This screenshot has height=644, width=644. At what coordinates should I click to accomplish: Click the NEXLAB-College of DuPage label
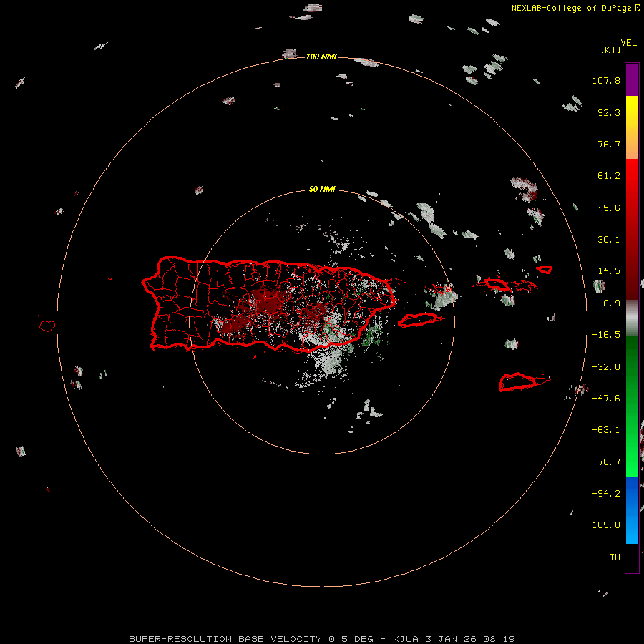(x=576, y=8)
